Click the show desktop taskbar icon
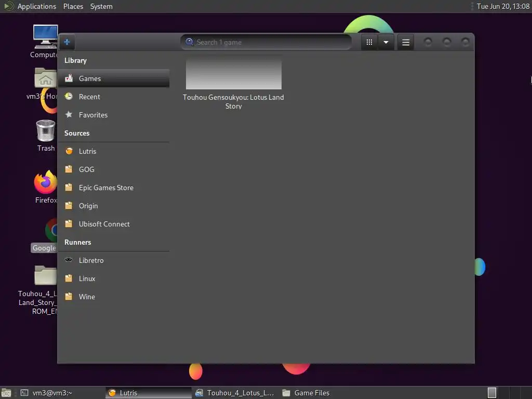 (6, 393)
